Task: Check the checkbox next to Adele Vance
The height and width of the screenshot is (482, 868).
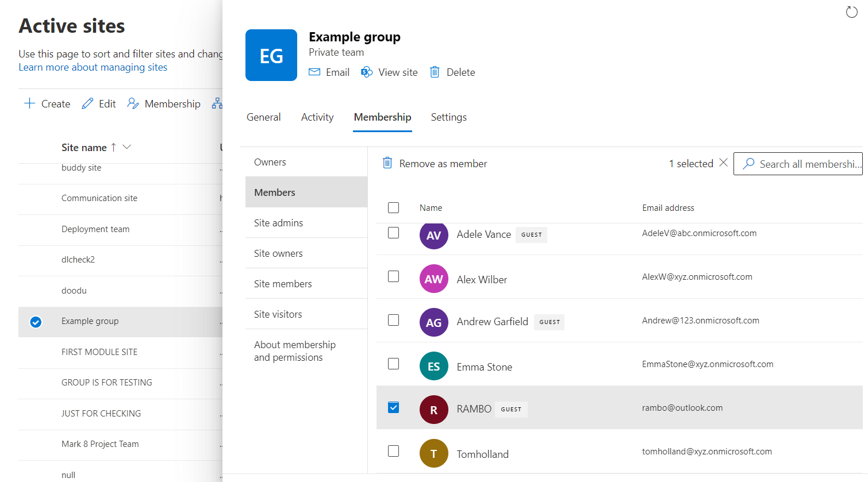Action: coord(393,233)
